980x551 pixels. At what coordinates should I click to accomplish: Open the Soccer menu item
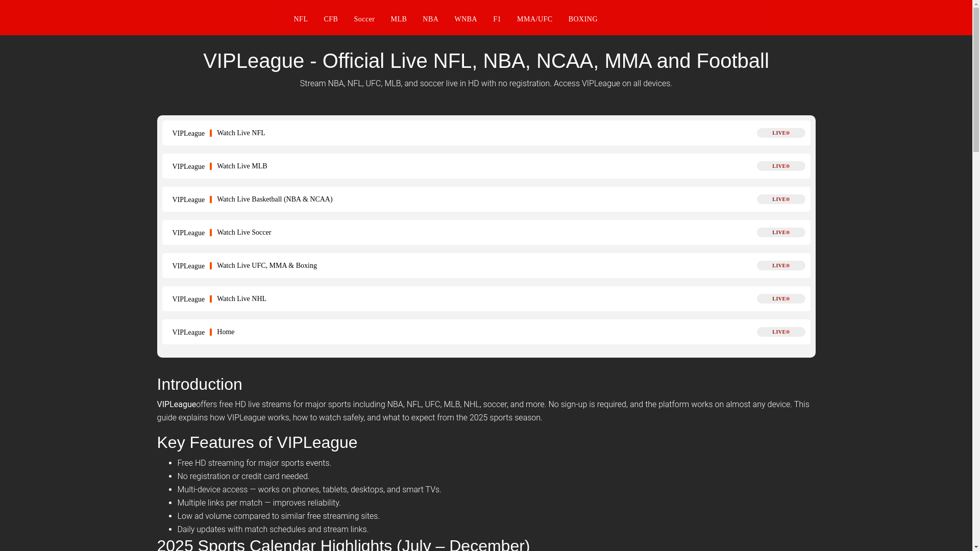tap(364, 19)
